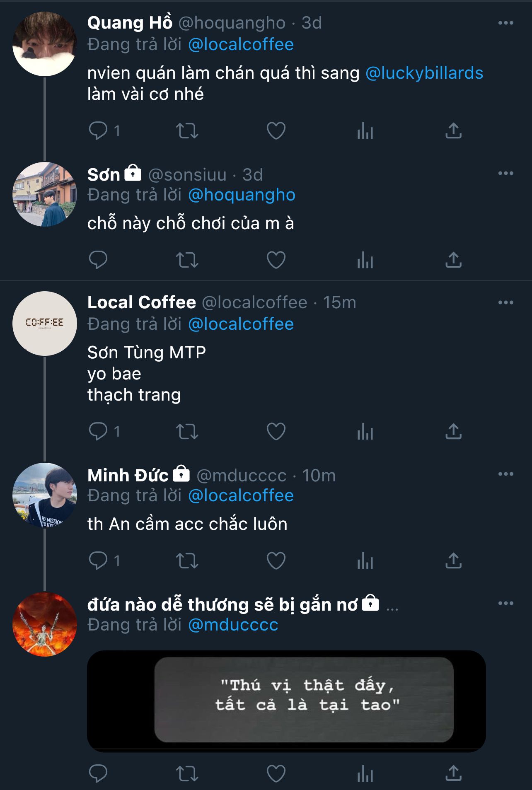Like Minh Đức's tweet
Screen dimensions: 532x790
[276, 561]
